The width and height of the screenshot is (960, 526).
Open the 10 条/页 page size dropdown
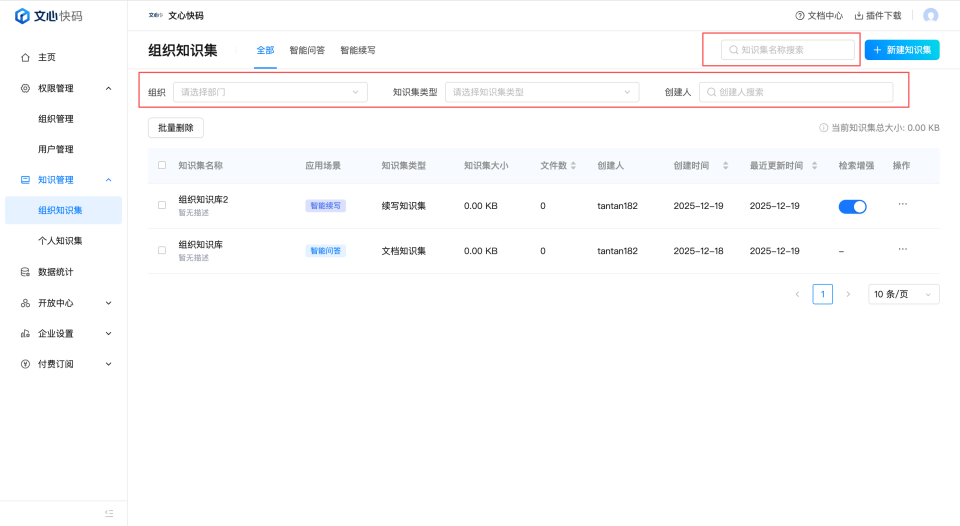click(x=903, y=294)
